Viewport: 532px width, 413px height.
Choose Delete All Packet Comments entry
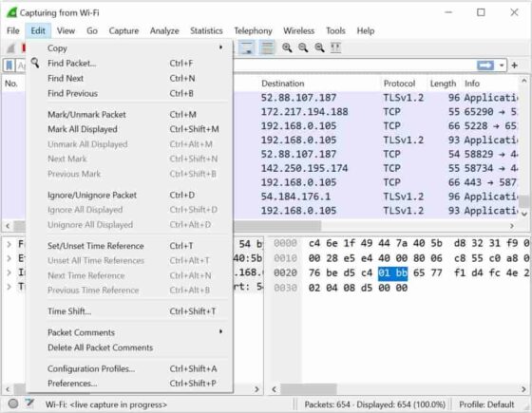[129, 347]
